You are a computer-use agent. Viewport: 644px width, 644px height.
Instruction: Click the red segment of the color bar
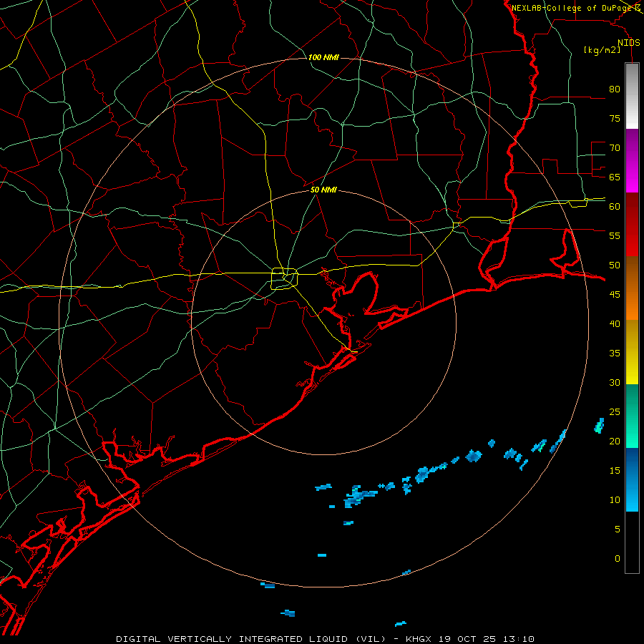click(x=632, y=225)
